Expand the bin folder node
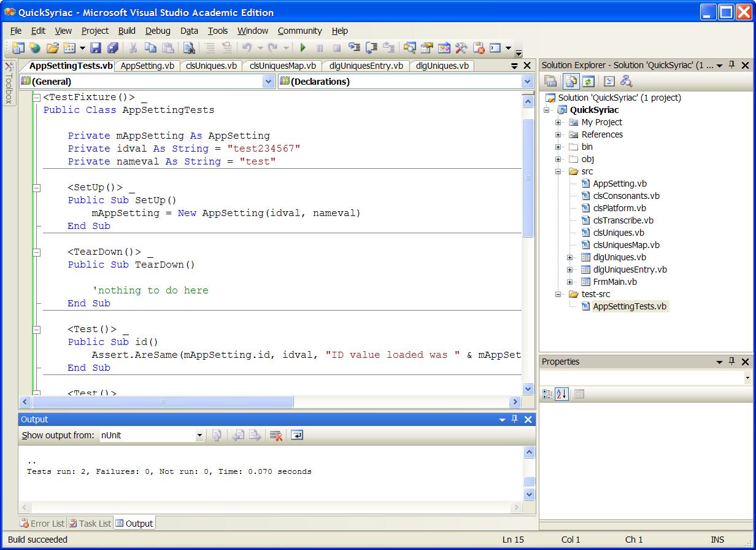The width and height of the screenshot is (756, 550). pos(558,147)
